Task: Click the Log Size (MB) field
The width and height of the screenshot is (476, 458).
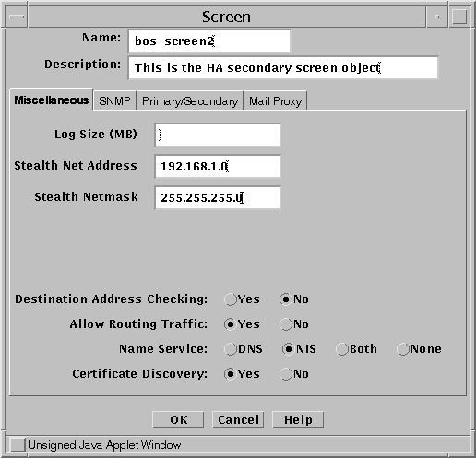Action: 218,135
